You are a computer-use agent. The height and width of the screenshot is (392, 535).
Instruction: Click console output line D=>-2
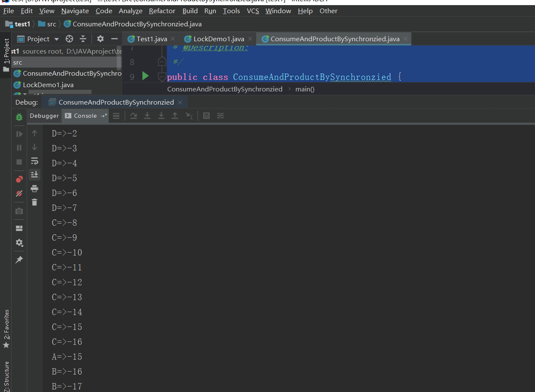[64, 134]
